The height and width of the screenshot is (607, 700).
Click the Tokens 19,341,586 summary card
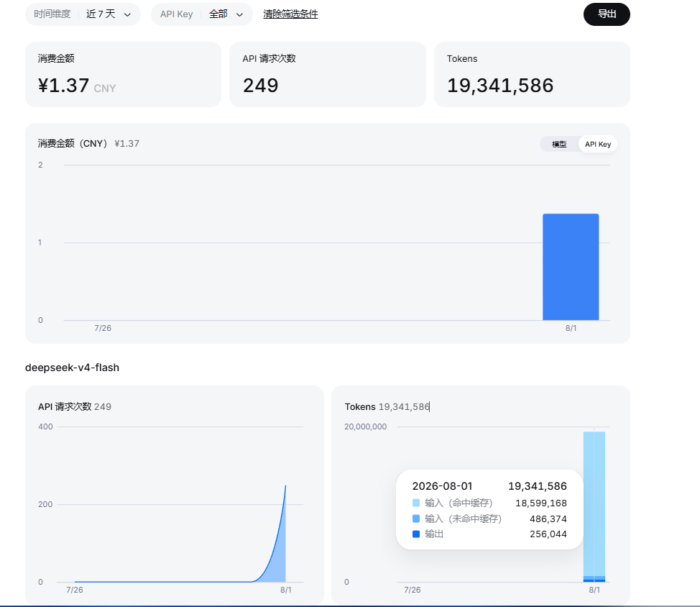pos(532,75)
